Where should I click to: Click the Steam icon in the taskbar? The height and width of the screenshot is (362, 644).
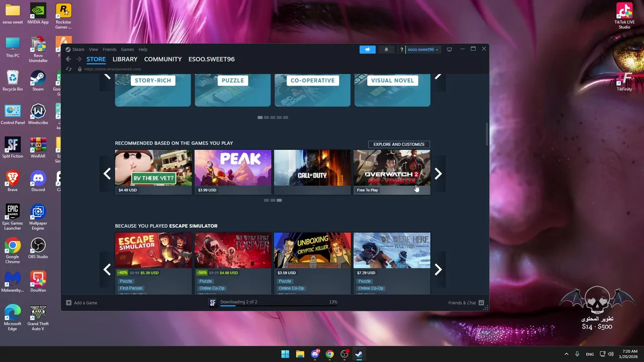pos(359,354)
